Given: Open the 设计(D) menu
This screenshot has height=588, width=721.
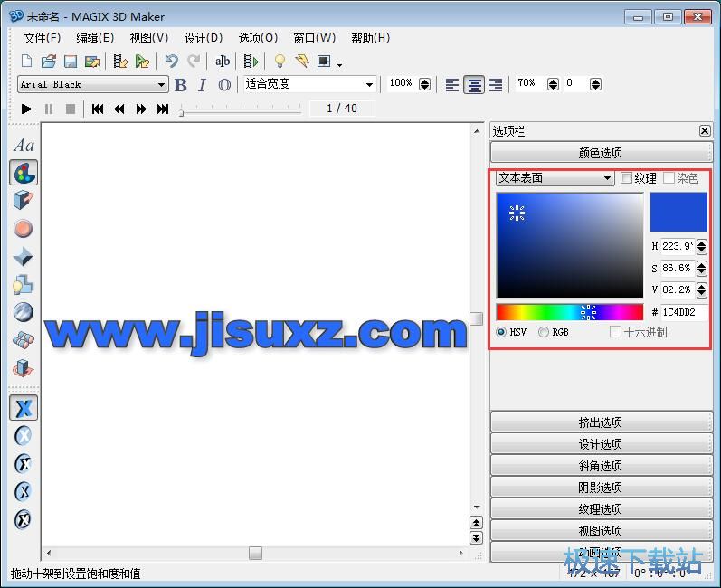Looking at the screenshot, I should click(x=204, y=38).
